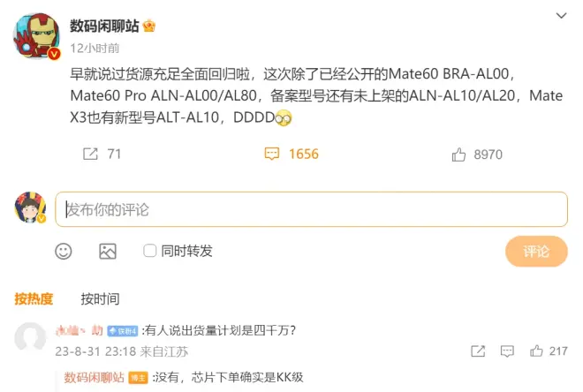
Task: Toggle the 同时转发 checkbox
Action: click(x=150, y=251)
